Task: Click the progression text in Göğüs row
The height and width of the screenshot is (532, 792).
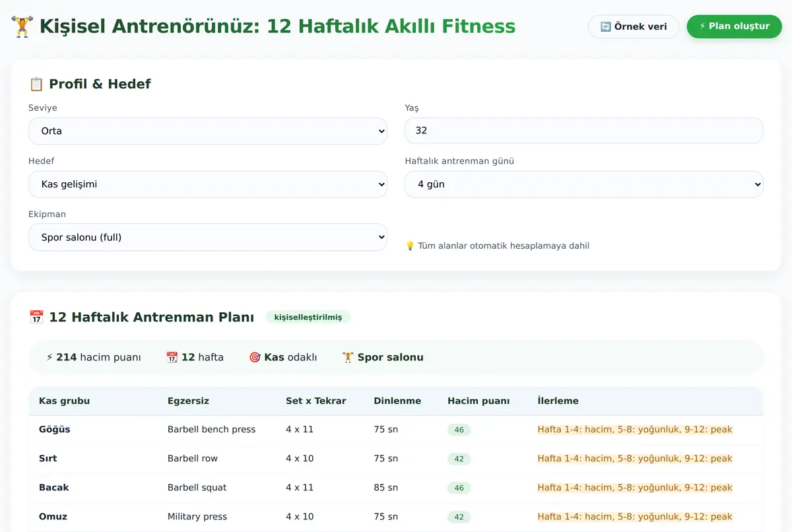Action: tap(635, 429)
